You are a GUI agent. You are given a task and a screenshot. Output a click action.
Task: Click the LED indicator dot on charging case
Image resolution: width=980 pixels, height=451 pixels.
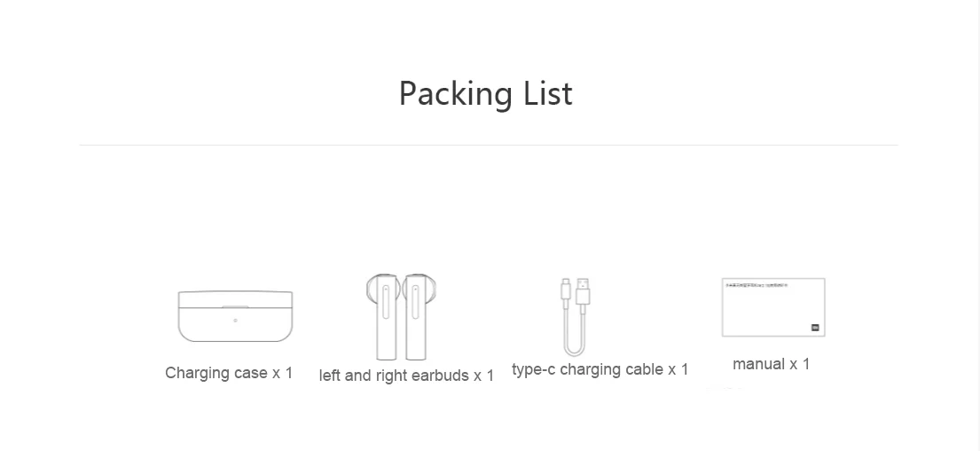point(236,320)
